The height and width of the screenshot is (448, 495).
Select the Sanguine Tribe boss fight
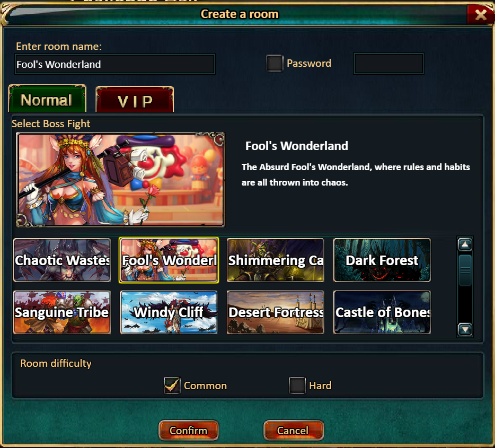(x=62, y=312)
